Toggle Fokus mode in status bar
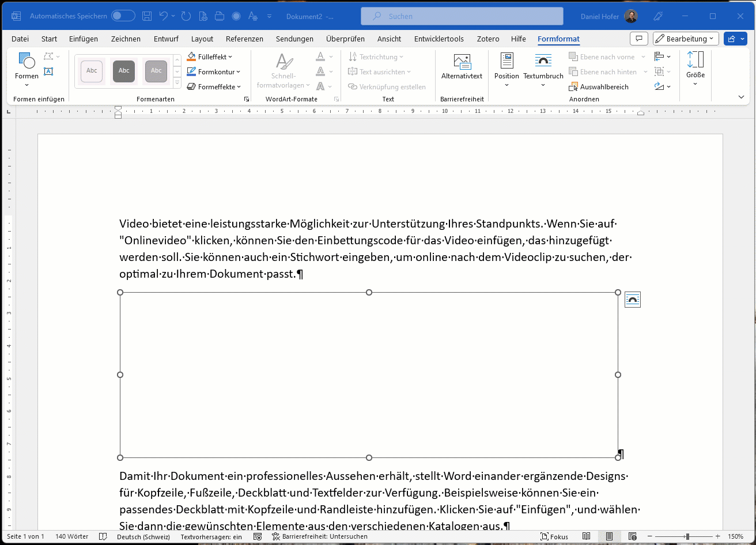Screen dimensions: 756x545 (x=554, y=536)
